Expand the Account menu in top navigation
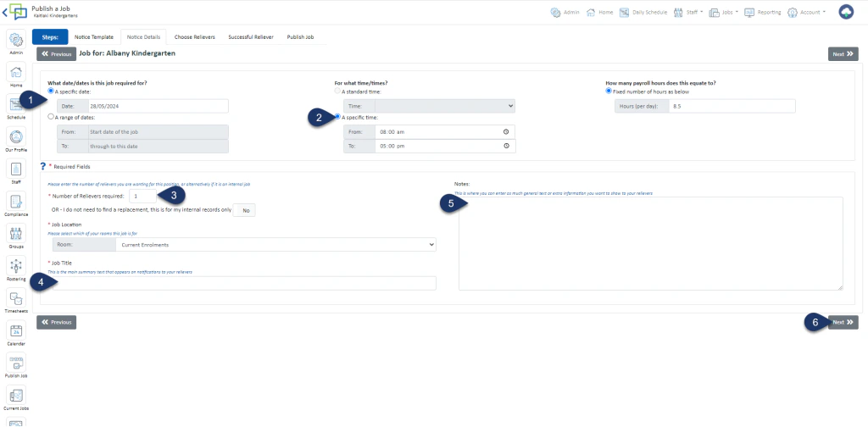868x427 pixels. pos(807,12)
